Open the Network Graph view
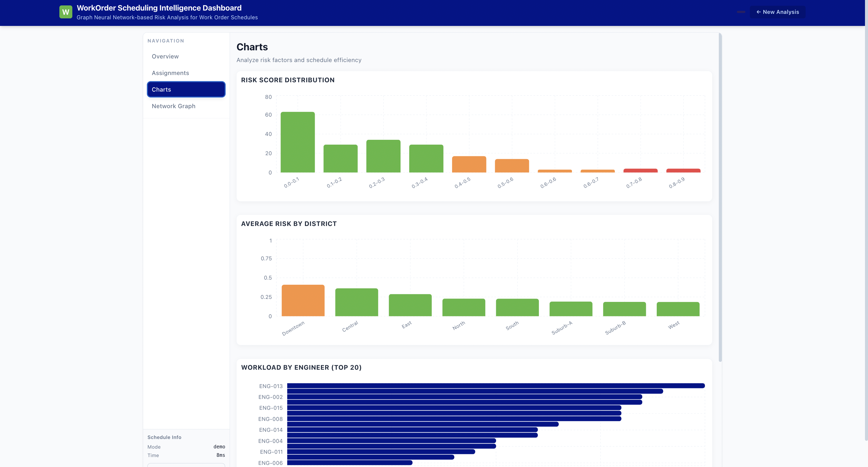 pyautogui.click(x=173, y=106)
